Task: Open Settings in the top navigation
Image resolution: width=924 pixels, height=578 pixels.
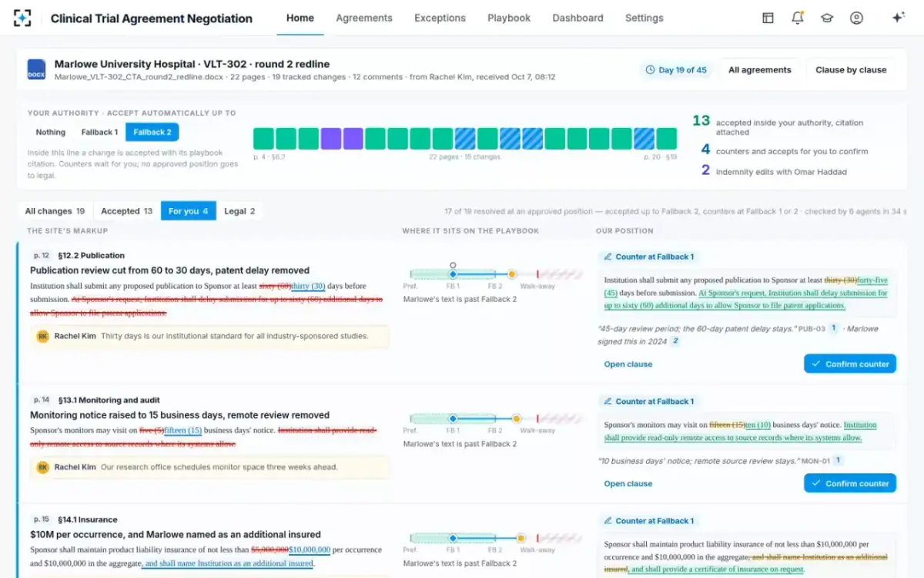Action: (644, 18)
